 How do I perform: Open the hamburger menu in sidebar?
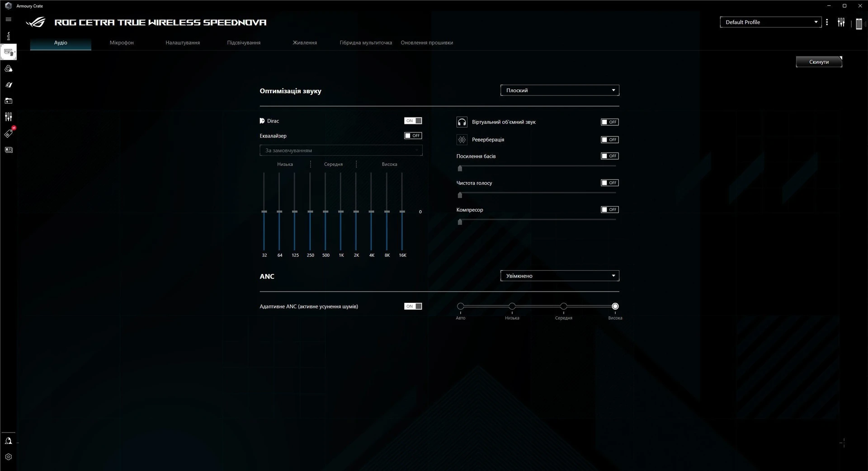[8, 19]
